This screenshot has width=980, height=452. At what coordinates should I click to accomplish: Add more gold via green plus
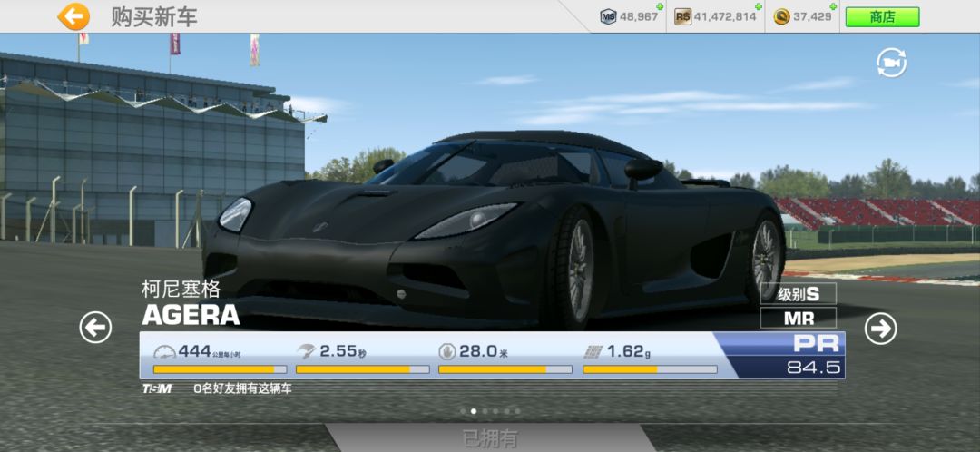point(834,7)
